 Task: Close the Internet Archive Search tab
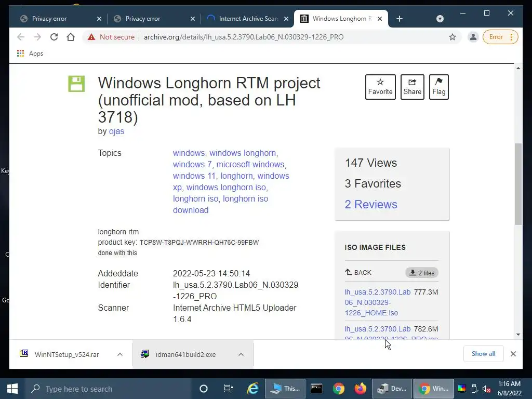286,19
